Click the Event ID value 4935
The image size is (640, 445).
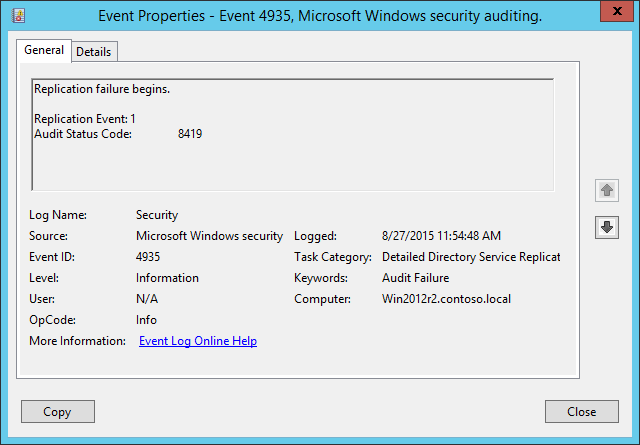(148, 257)
